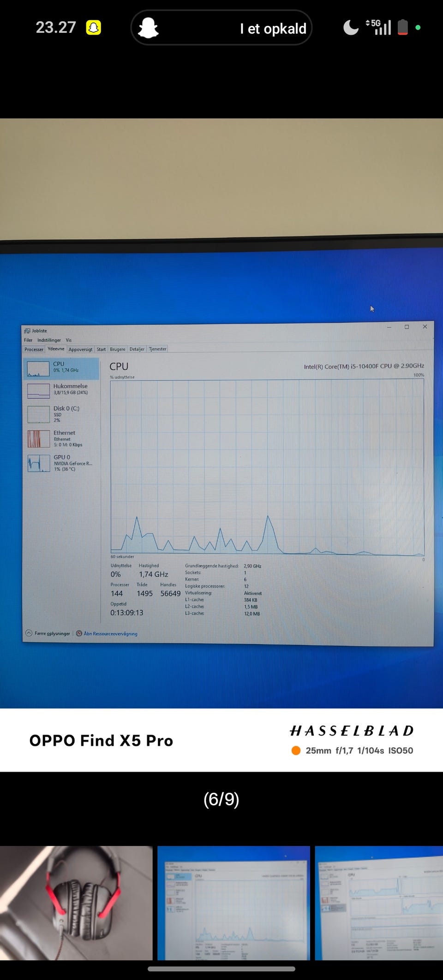Click the handles value 56649
443x980 pixels.
coord(170,594)
